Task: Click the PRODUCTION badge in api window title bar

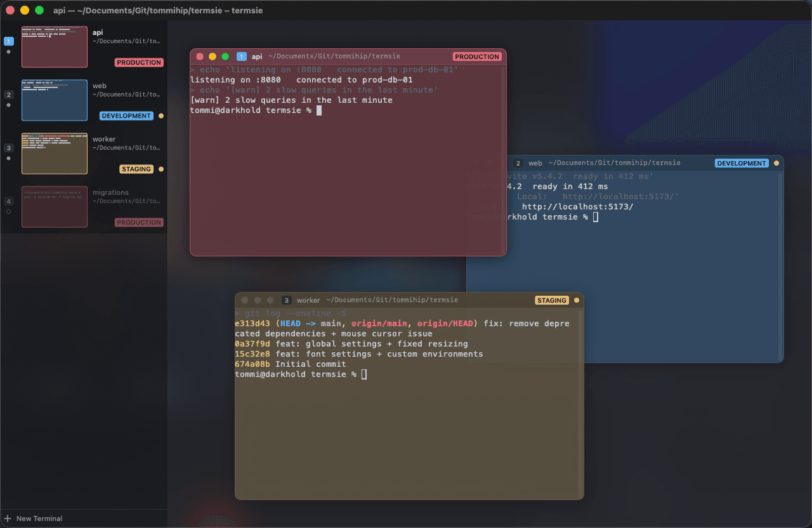Action: coord(477,56)
